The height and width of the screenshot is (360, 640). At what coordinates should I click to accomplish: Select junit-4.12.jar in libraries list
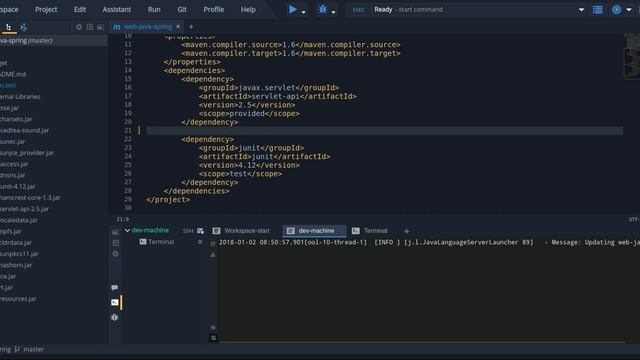click(18, 187)
